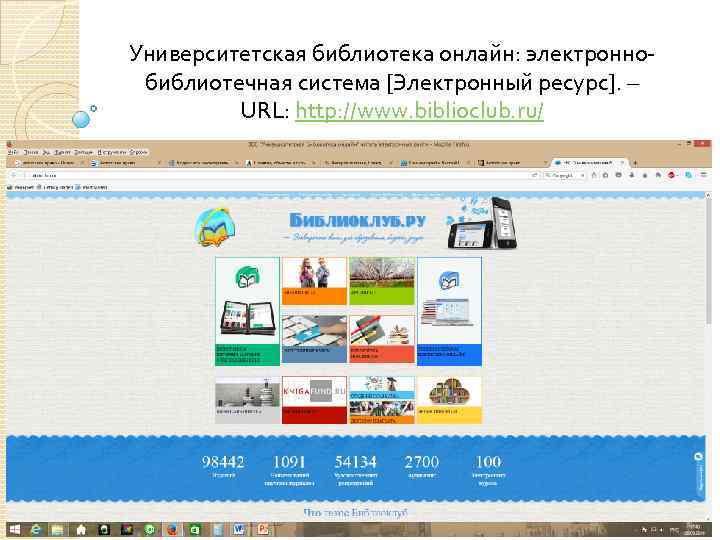
Task: Click the green circular app icon on the taskbar
Action: pos(150,530)
